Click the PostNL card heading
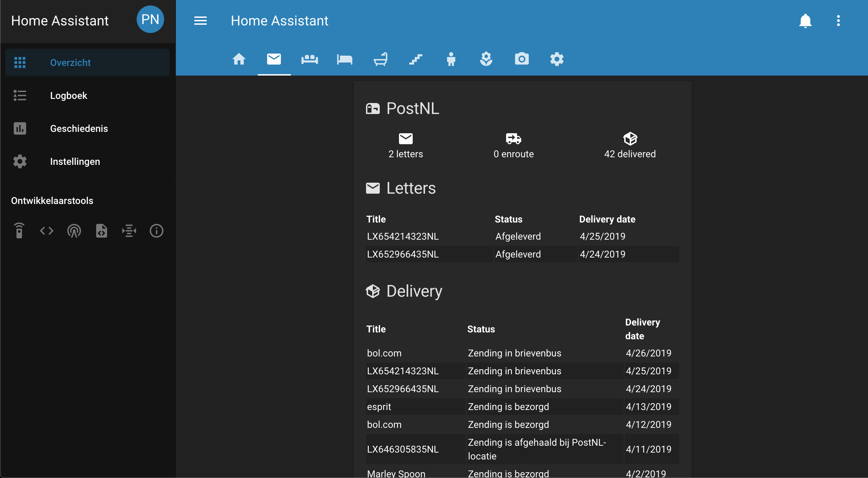This screenshot has width=868, height=478. click(x=413, y=109)
